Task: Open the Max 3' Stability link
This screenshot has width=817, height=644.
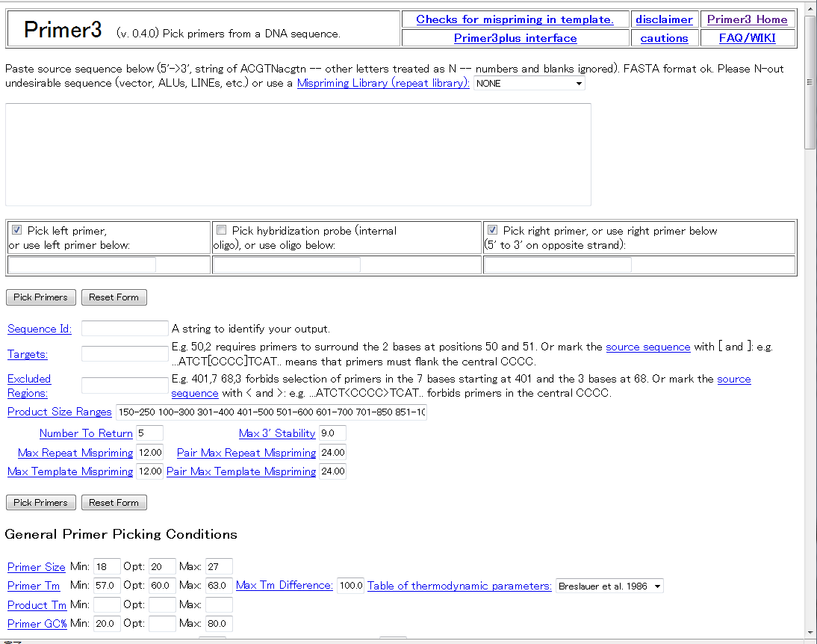Action: (x=276, y=433)
